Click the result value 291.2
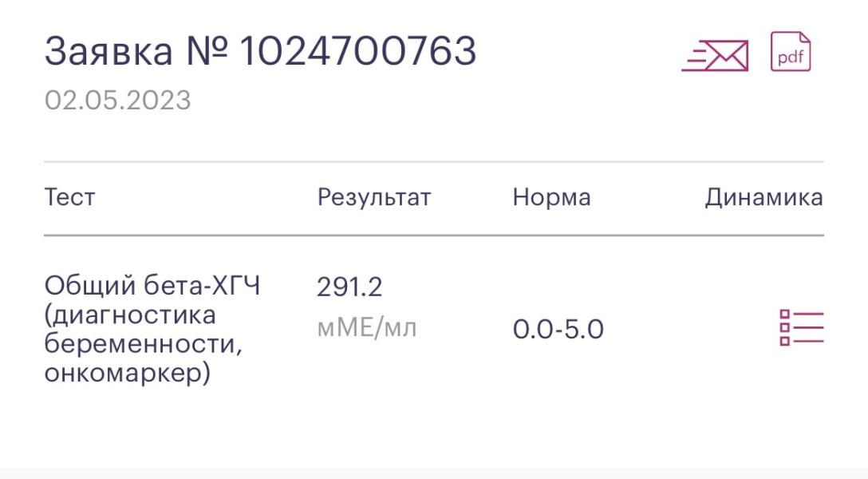Viewport: 868px width, 479px height. 349,286
